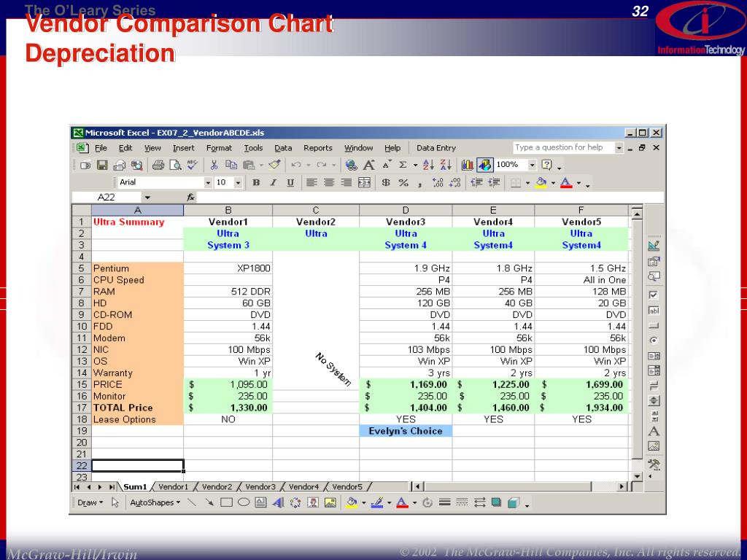Click the Increase Decimal icon
The height and width of the screenshot is (560, 747).
coord(438,183)
